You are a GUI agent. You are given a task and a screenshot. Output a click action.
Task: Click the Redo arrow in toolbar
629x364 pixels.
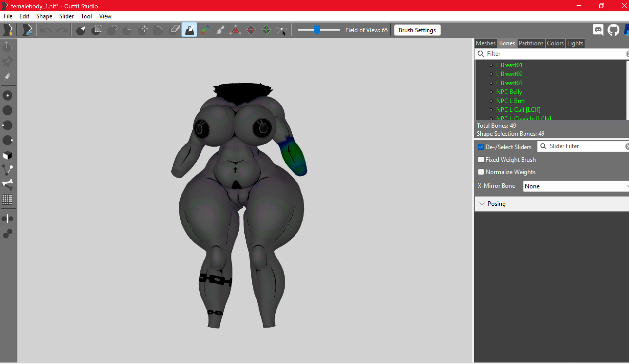(x=62, y=30)
